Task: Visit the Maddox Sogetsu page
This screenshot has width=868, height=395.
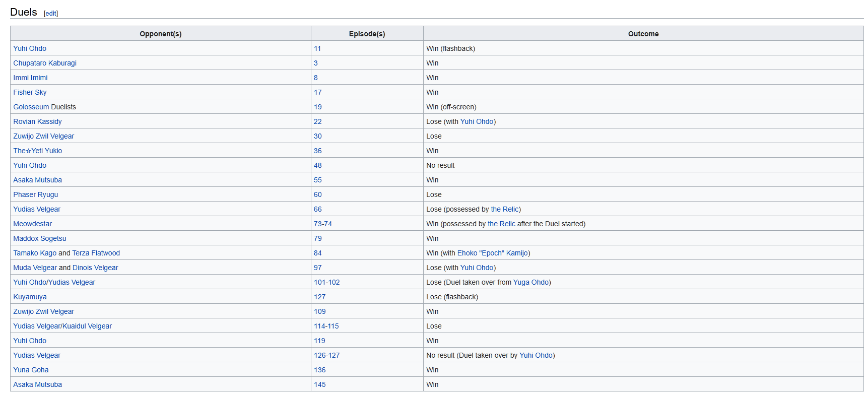Action: pyautogui.click(x=40, y=238)
